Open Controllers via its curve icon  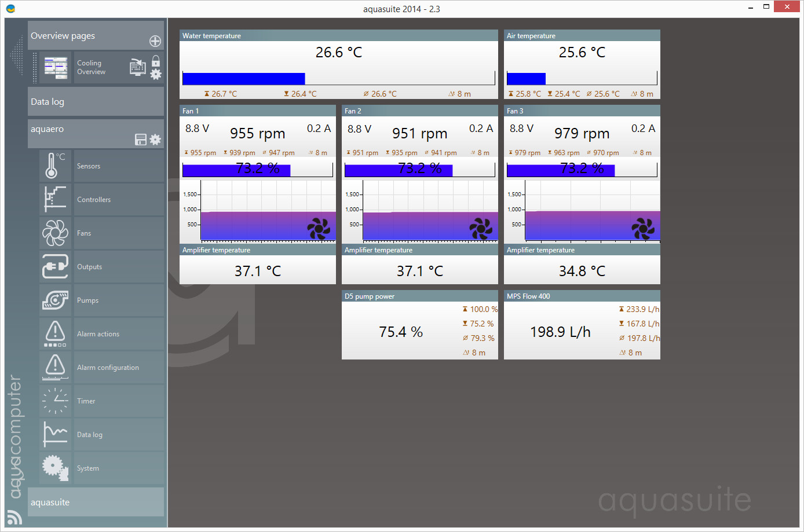click(x=56, y=200)
